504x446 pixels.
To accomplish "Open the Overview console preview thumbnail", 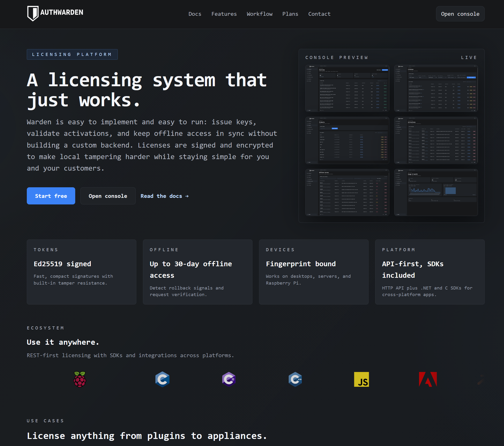I will pyautogui.click(x=347, y=88).
